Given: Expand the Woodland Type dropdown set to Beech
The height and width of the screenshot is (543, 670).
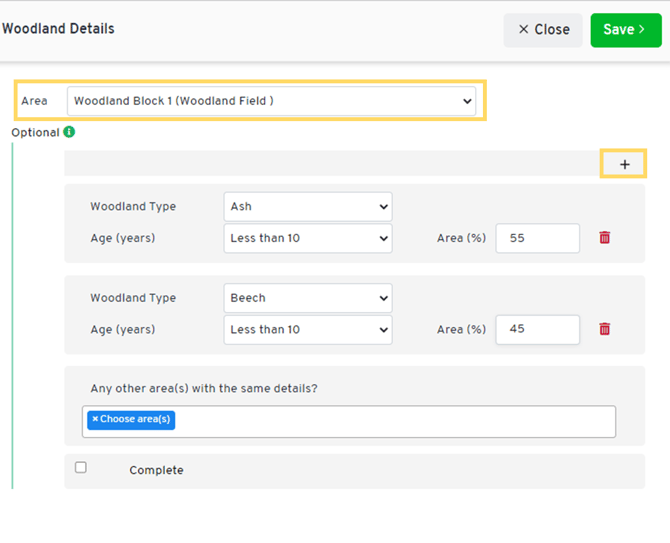Looking at the screenshot, I should [x=307, y=298].
